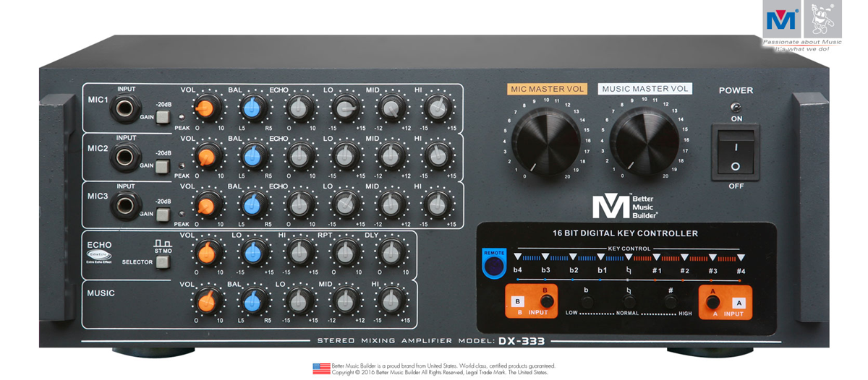The image size is (868, 380).
Task: Click the Better Music Builder logo on the panel
Action: [623, 207]
